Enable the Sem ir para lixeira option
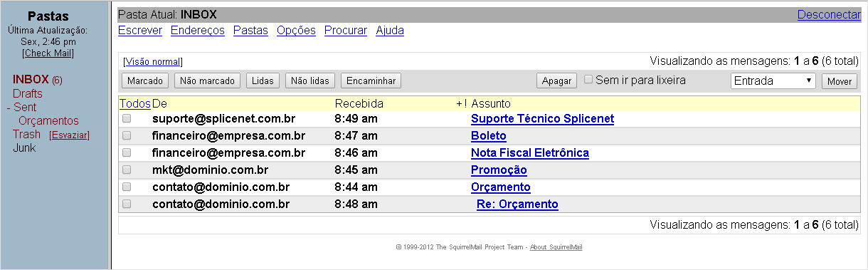The height and width of the screenshot is (270, 868). 588,80
